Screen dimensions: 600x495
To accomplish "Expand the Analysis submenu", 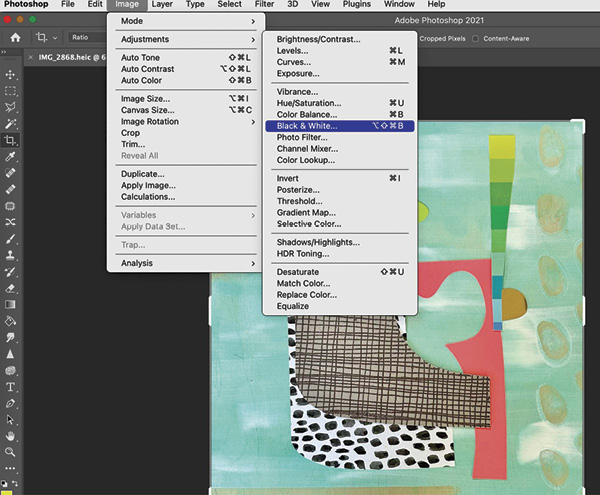I will tap(186, 263).
